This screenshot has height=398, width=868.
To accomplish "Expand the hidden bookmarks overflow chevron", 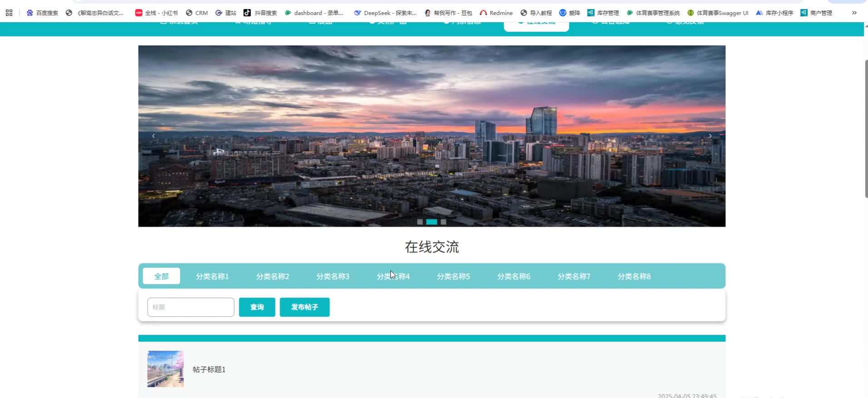I will 854,13.
